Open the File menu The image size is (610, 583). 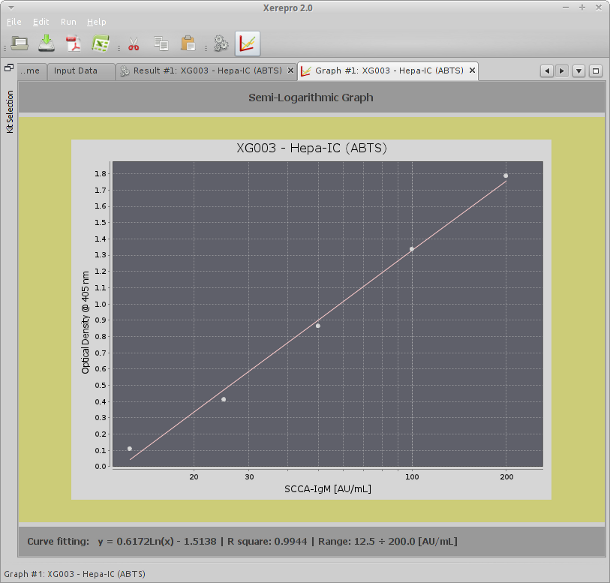[14, 21]
